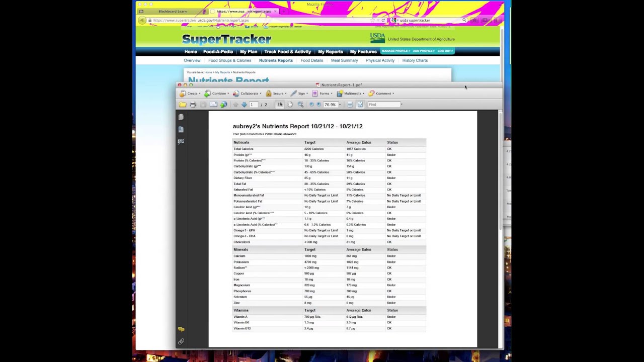Image resolution: width=644 pixels, height=362 pixels.
Task: Expand the Secure dropdown
Action: click(x=276, y=94)
